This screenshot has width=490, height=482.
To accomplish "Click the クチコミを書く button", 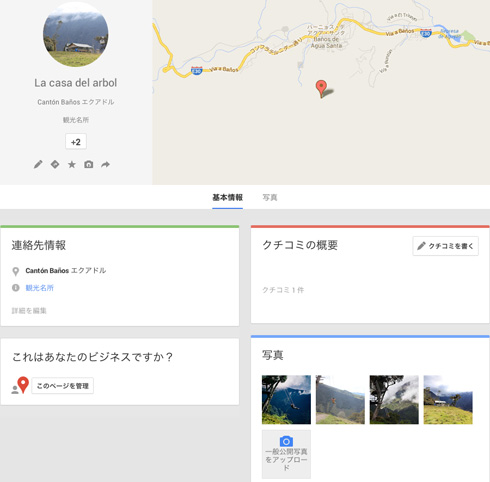I will click(445, 246).
